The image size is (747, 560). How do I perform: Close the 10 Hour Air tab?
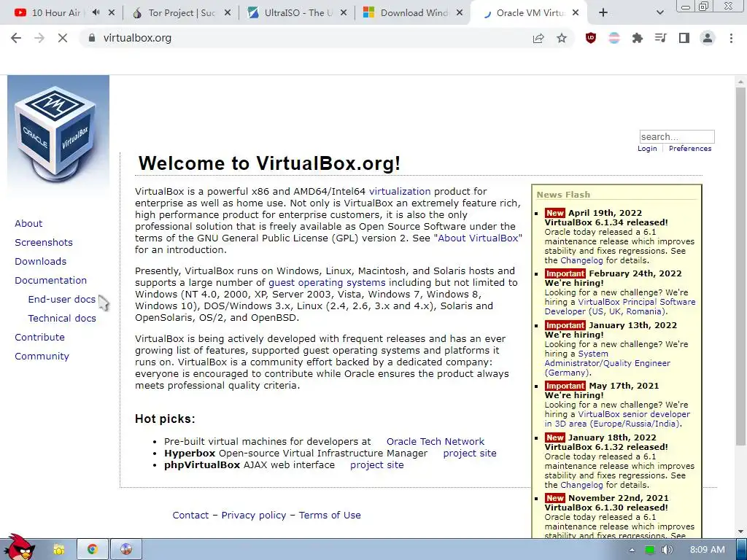112,13
